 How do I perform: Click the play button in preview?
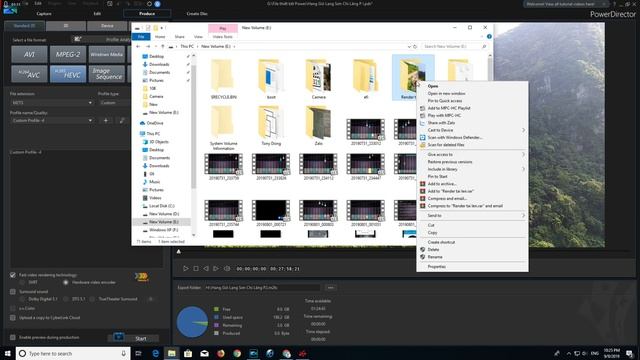186,269
